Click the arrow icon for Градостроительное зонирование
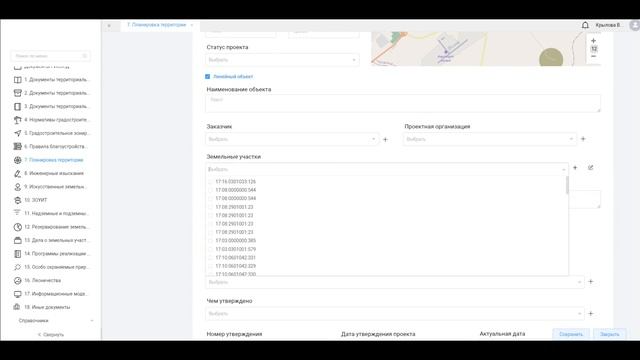 click(x=18, y=133)
